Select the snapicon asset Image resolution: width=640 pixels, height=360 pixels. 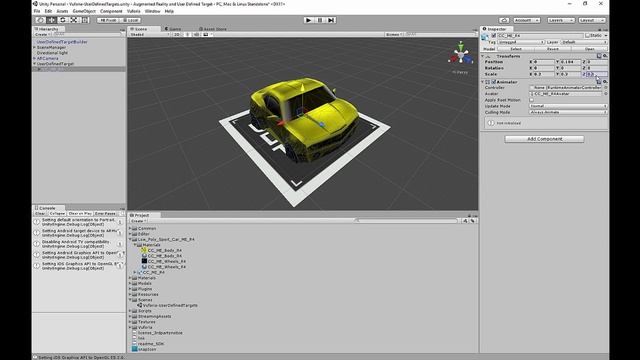click(x=144, y=349)
